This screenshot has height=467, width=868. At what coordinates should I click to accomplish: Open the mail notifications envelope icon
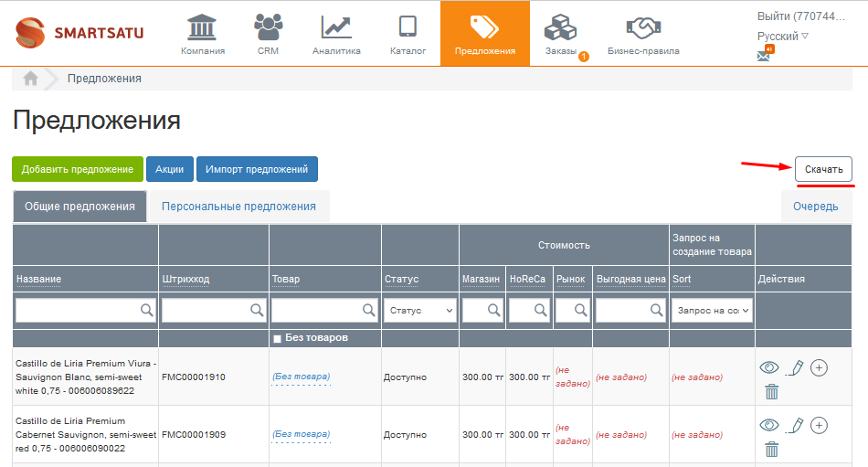764,55
